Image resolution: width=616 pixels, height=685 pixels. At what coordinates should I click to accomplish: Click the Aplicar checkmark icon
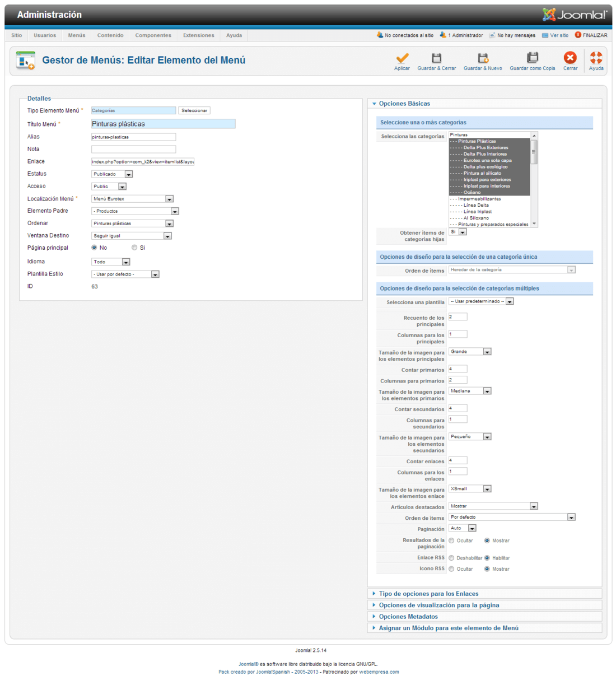tap(402, 58)
